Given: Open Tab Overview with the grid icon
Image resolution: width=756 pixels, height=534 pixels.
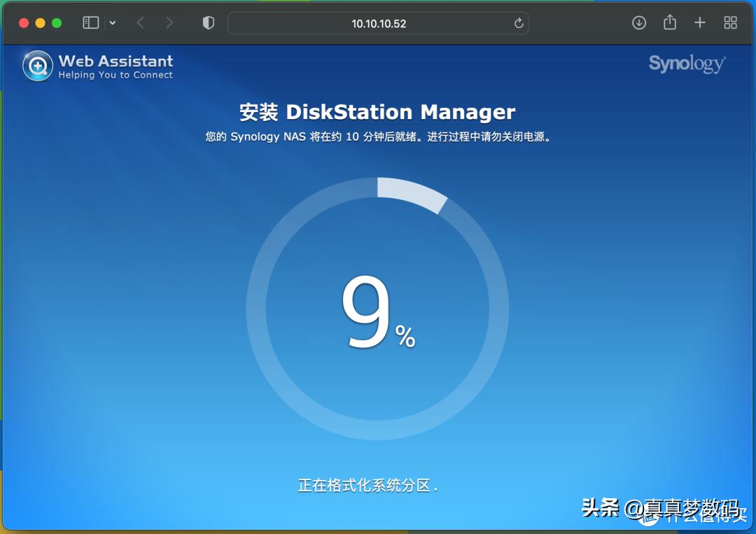Looking at the screenshot, I should pyautogui.click(x=730, y=22).
